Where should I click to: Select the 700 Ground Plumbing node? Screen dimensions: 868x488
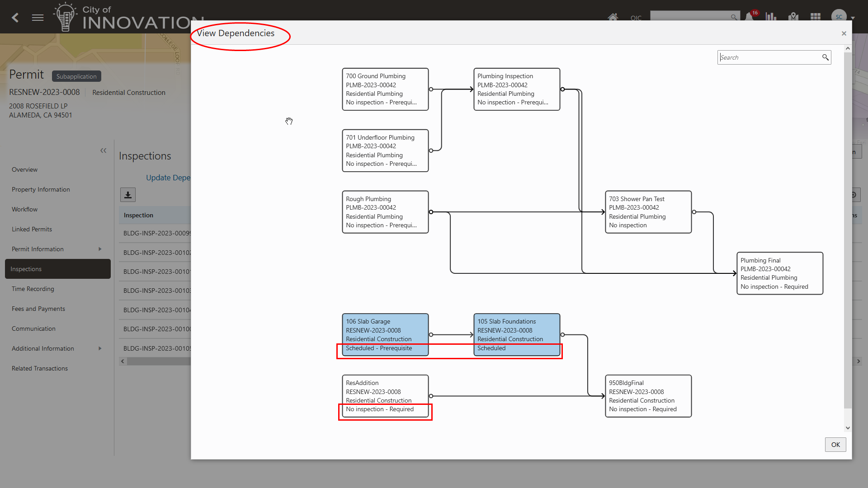pyautogui.click(x=385, y=89)
